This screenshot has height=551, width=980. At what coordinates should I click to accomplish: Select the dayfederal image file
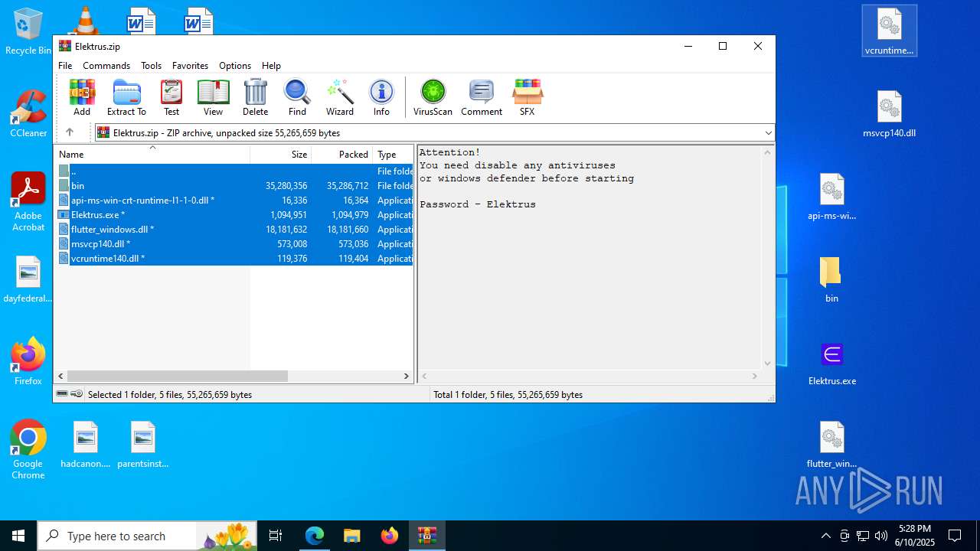click(x=28, y=279)
